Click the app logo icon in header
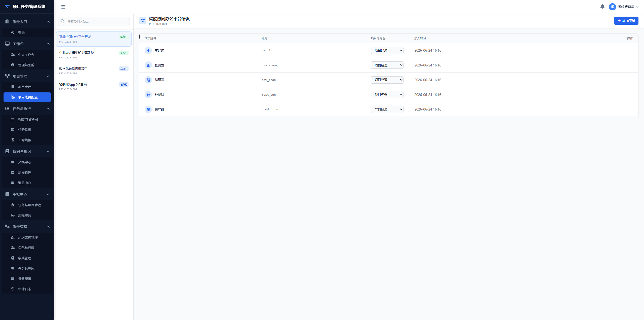Screen dimensions: 644x320 (7, 7)
